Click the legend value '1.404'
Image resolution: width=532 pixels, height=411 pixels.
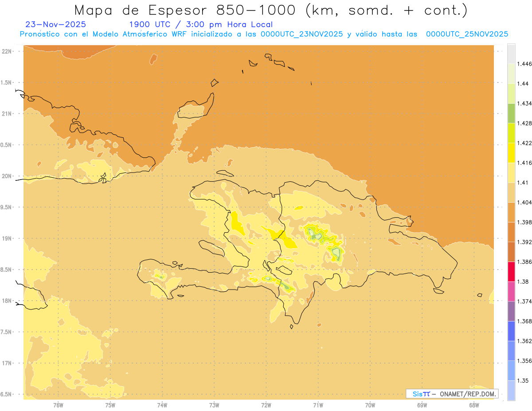[x=524, y=202]
